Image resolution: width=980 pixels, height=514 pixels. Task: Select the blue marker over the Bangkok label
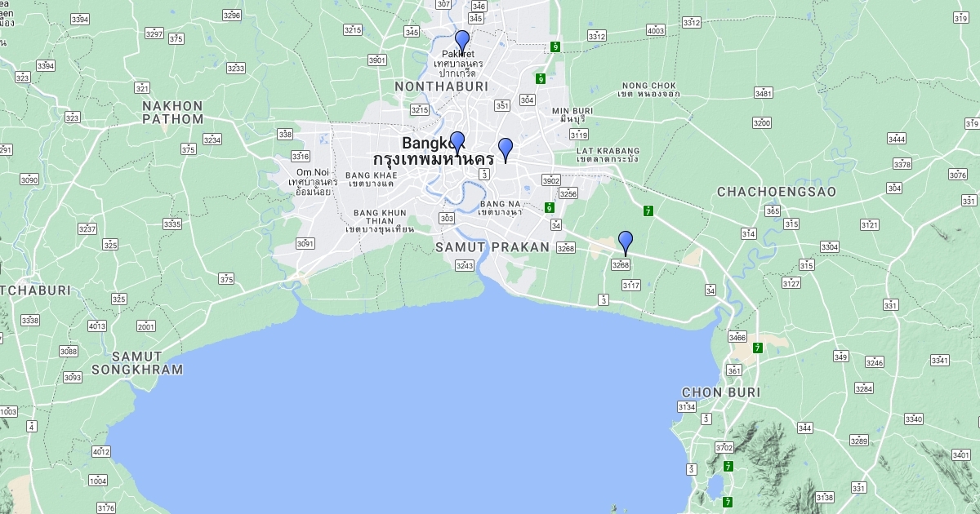[x=457, y=142]
